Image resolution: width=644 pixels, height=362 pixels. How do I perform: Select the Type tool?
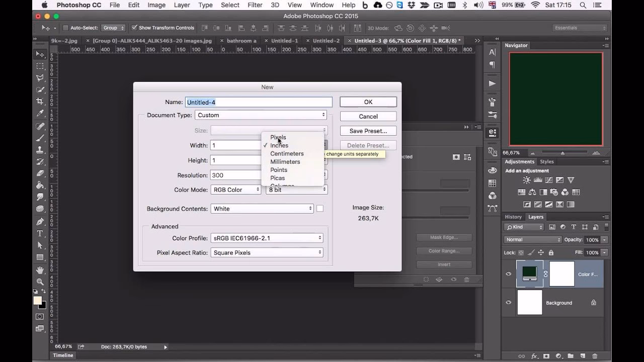coord(40,233)
